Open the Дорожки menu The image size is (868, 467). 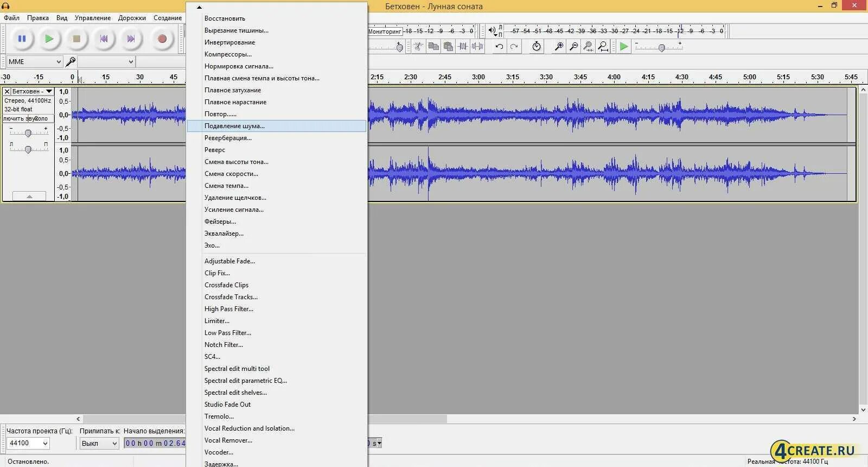click(x=132, y=18)
